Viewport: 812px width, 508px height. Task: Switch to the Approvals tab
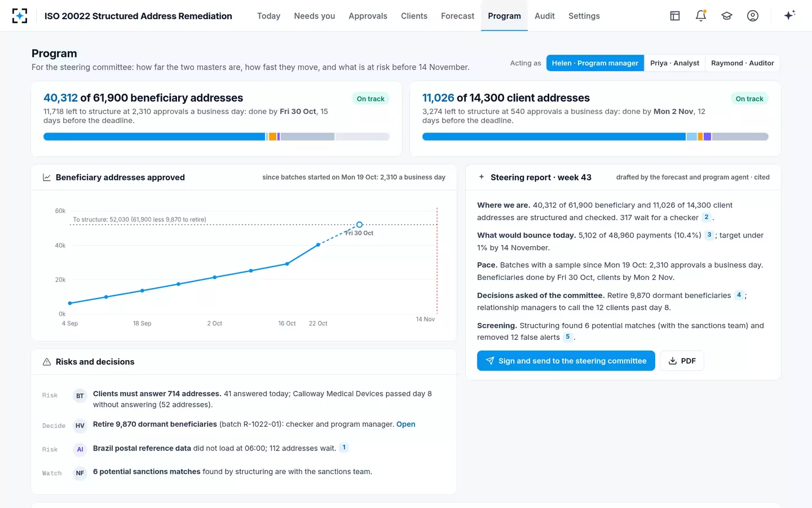point(368,16)
